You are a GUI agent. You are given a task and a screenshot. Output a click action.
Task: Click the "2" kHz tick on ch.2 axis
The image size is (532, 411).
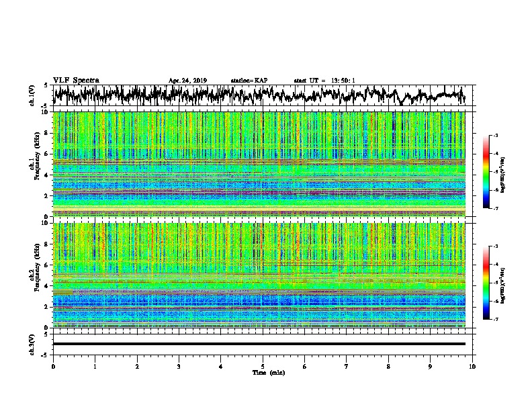[47, 307]
